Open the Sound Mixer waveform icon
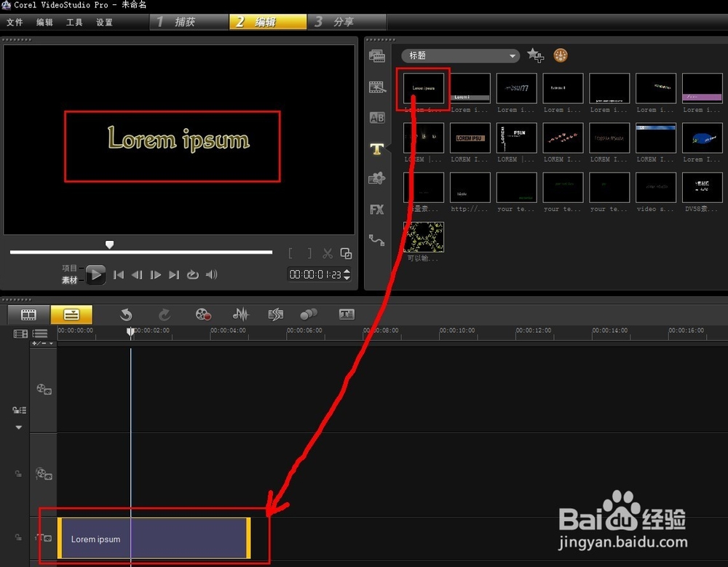 click(240, 314)
